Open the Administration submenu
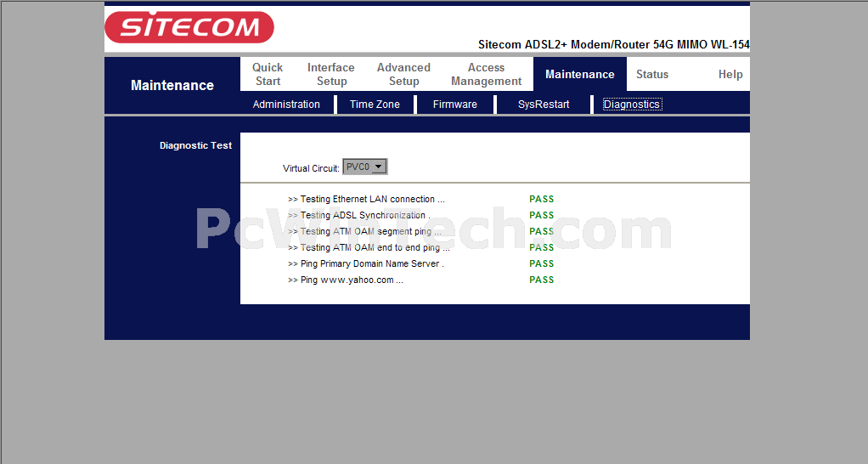Viewport: 868px width, 464px height. click(x=286, y=105)
